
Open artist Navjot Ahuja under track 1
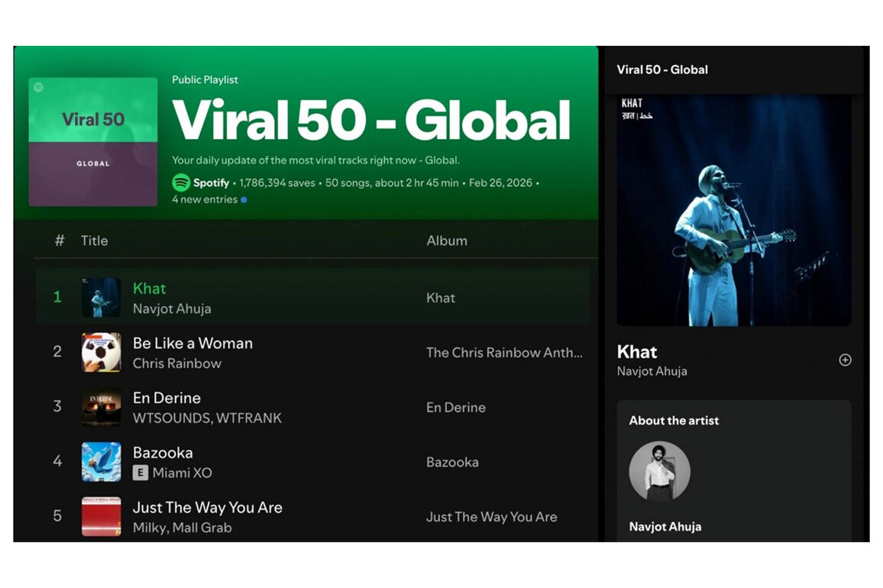(172, 309)
